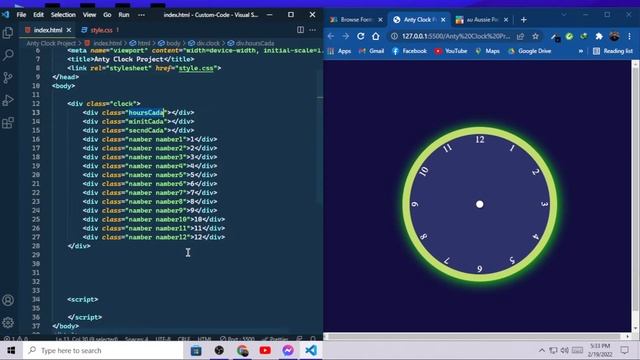Open the Source Control view

point(8,78)
